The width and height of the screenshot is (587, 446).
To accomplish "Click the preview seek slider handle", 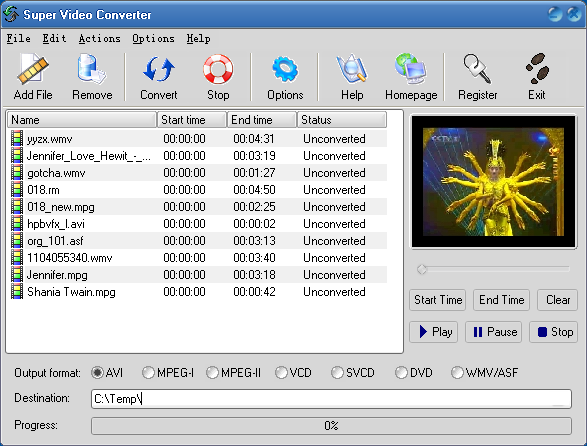I will [x=422, y=269].
